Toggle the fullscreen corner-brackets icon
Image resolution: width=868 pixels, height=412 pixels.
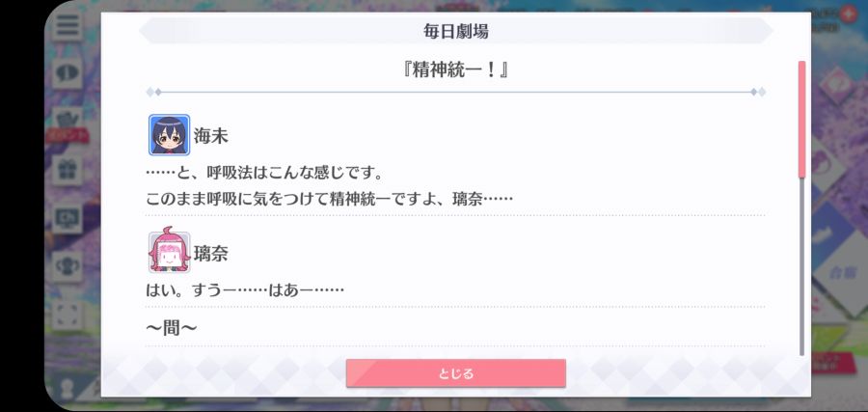click(x=68, y=314)
